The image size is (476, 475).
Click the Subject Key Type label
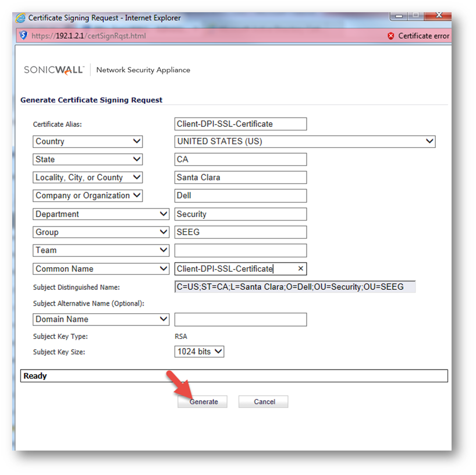tap(60, 336)
